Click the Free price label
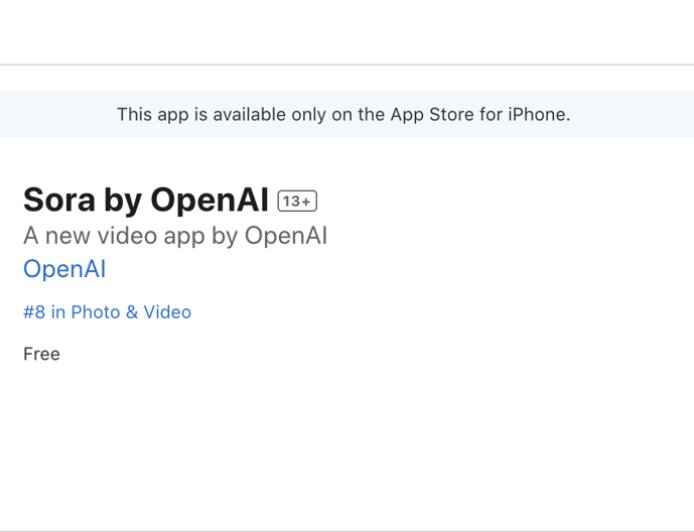This screenshot has height=532, width=694. pyautogui.click(x=42, y=354)
